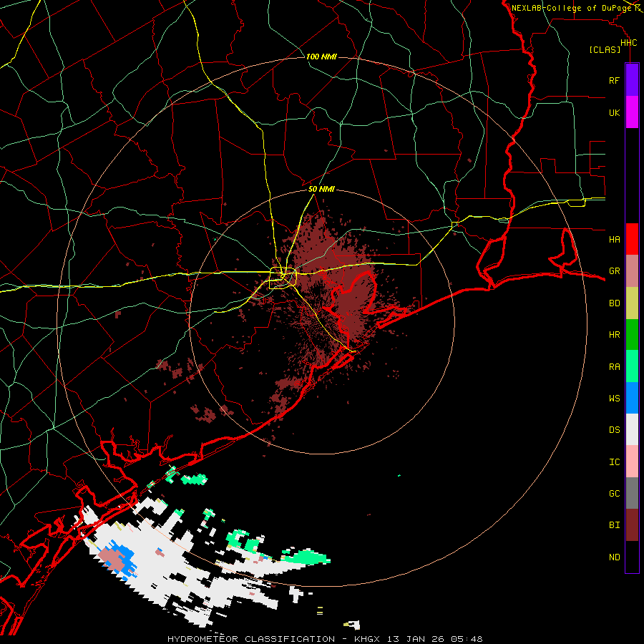The height and width of the screenshot is (644, 644).
Task: Click the HA red legend swatch
Action: click(x=632, y=239)
